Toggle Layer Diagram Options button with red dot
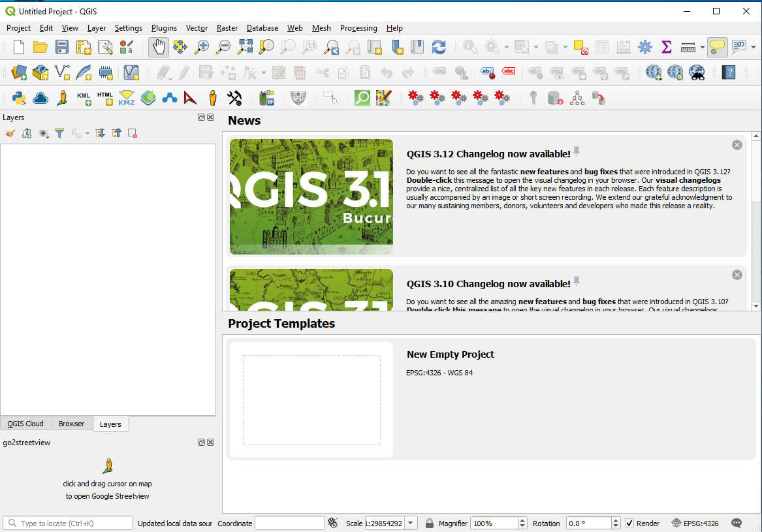Viewport: 762px width, 532px height. click(x=488, y=72)
